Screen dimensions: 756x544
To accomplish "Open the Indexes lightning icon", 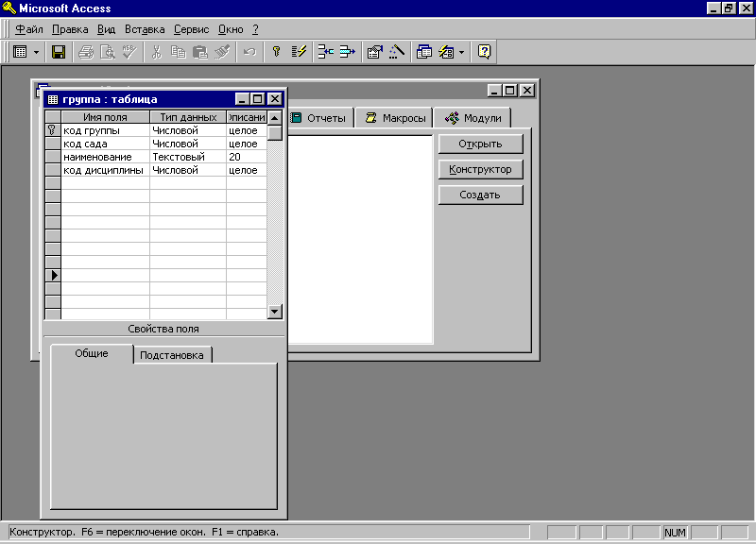I will point(299,52).
